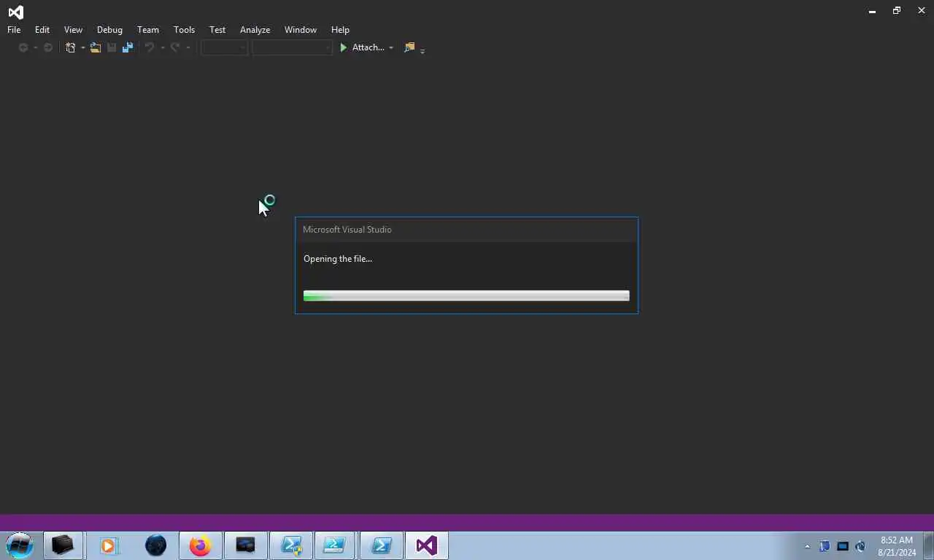
Task: Open the PowerShell shield taskbar icon
Action: tap(291, 545)
